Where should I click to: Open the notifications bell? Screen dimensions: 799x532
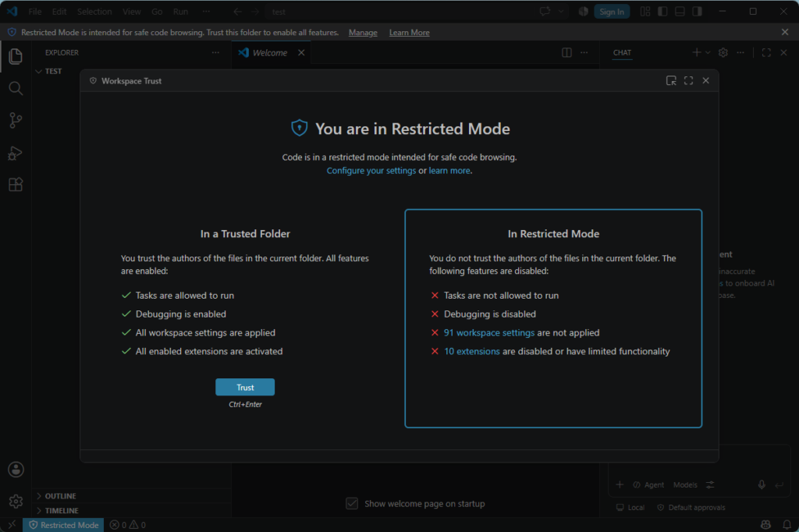click(787, 524)
